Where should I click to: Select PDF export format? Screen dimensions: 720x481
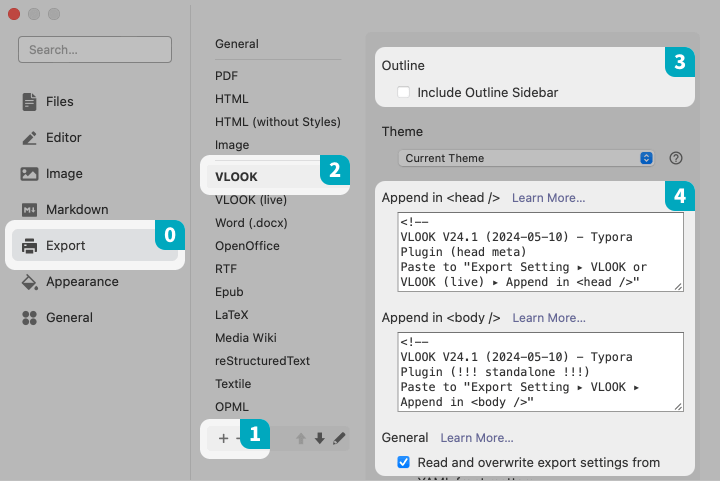coord(226,76)
